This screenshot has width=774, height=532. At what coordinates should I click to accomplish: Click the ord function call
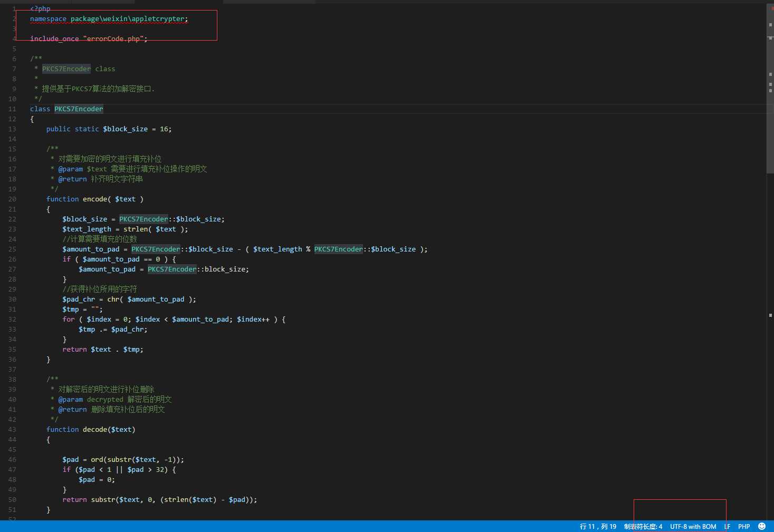[x=97, y=460]
